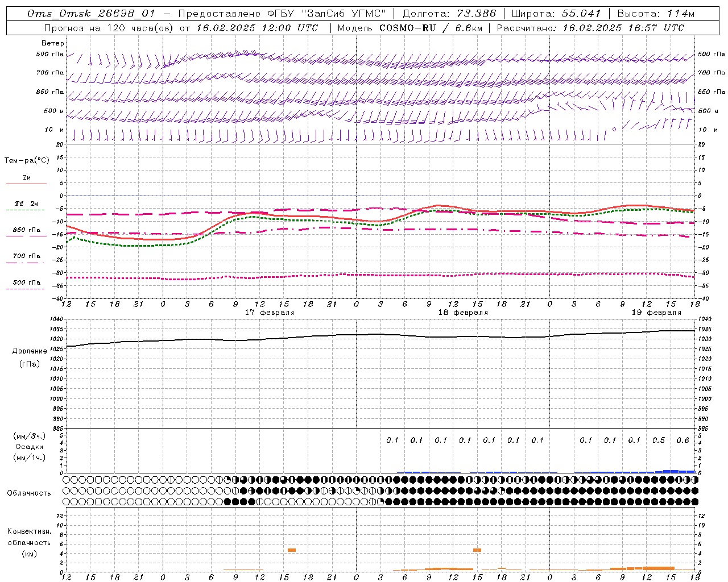728x582 pixels.
Task: Click the provider text 'Предоставлено ФГБУ "ЗапСиб УГМС"'
Action: tap(282, 14)
